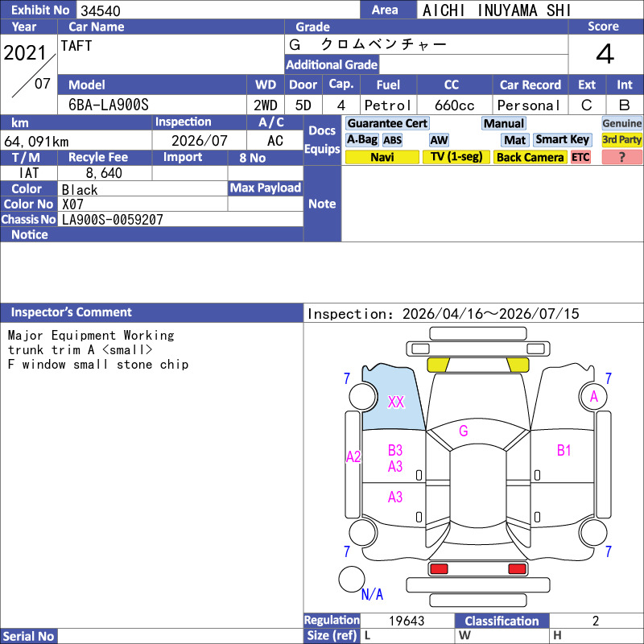Click the XX mark on blue panel
This screenshot has width=644, height=644.
pyautogui.click(x=396, y=402)
